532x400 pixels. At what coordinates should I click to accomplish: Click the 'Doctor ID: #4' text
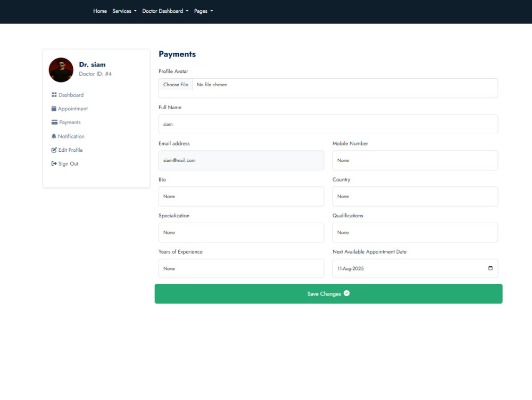(95, 74)
